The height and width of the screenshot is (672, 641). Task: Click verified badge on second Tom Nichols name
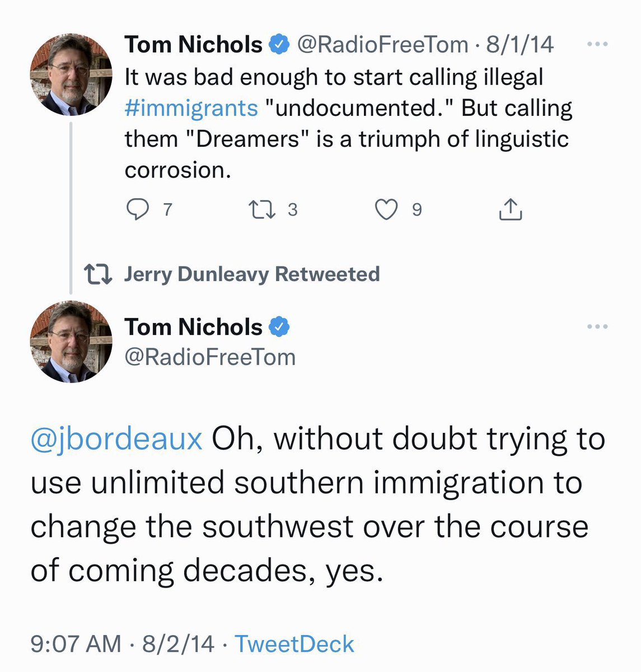(280, 326)
